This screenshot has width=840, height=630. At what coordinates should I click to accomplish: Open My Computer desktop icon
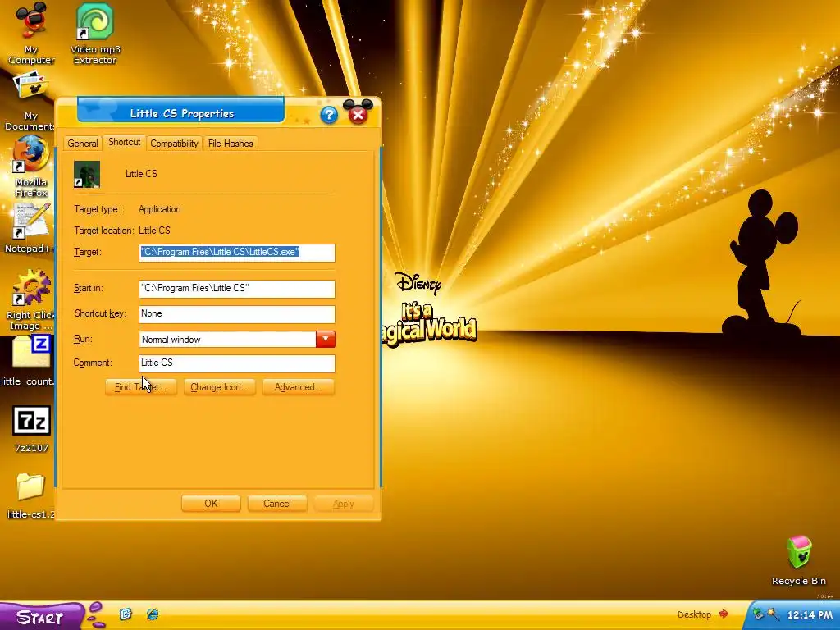(31, 32)
